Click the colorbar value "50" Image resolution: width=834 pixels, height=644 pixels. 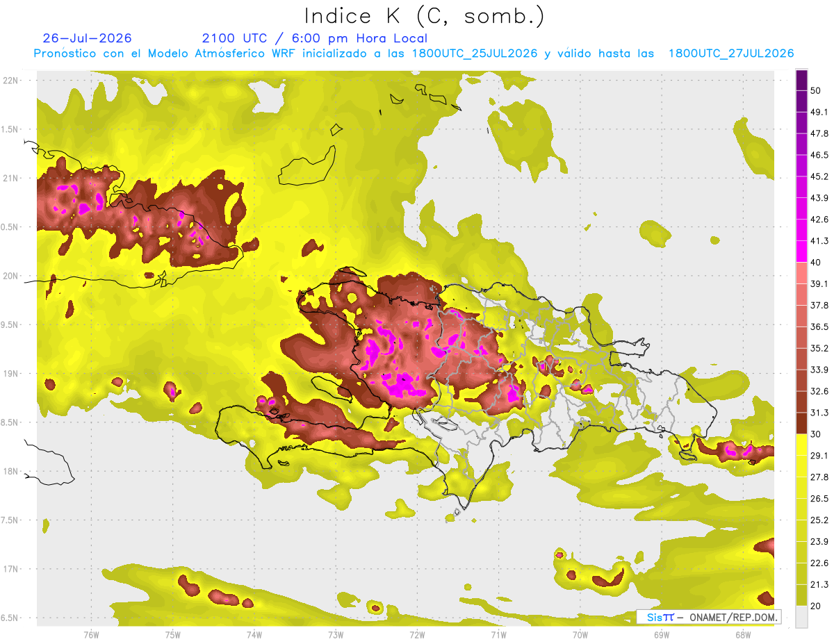(817, 90)
